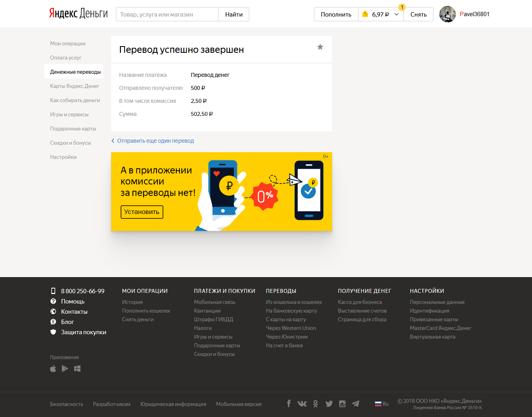
Task: Switch language via the Ru flag
Action: click(x=381, y=404)
